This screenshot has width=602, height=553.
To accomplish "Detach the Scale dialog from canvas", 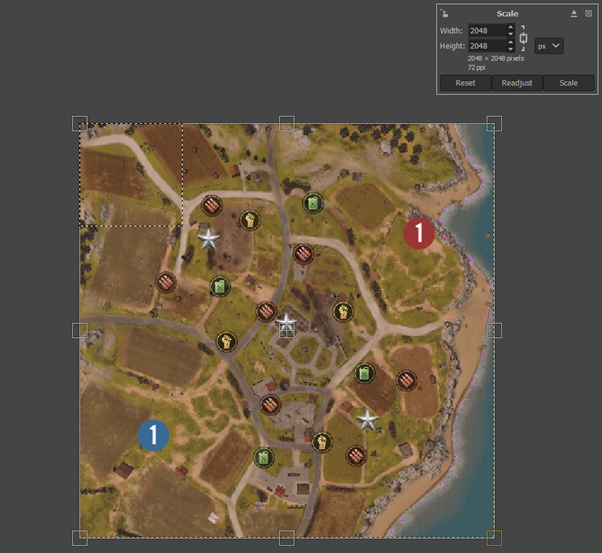I will point(444,14).
